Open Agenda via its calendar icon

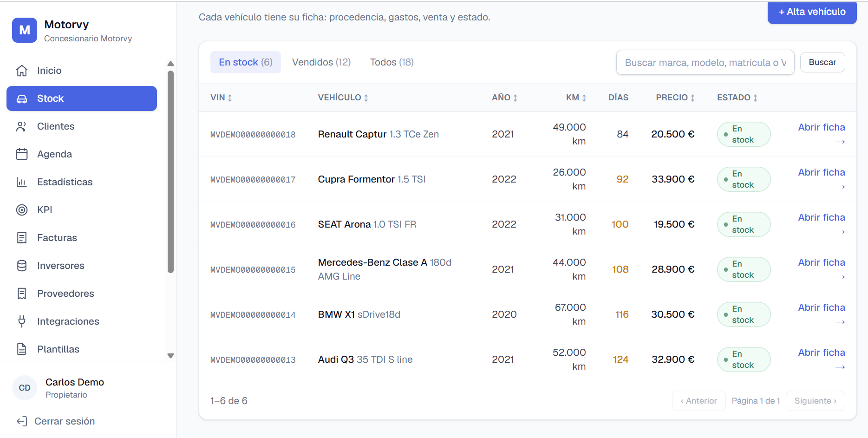click(22, 154)
